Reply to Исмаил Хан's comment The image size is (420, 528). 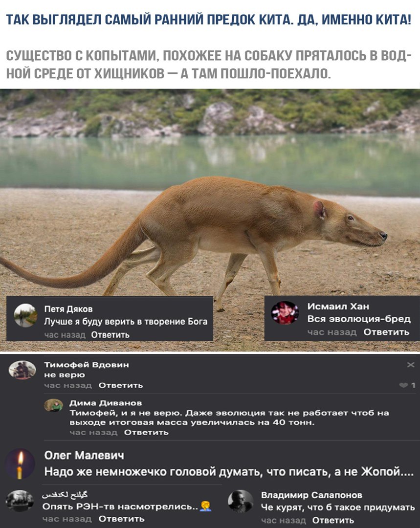386,332
